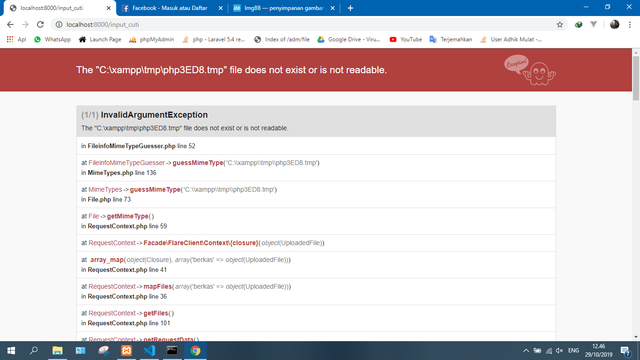Open the Windows Start menu
Image resolution: width=640 pixels, height=360 pixels.
[x=11, y=351]
